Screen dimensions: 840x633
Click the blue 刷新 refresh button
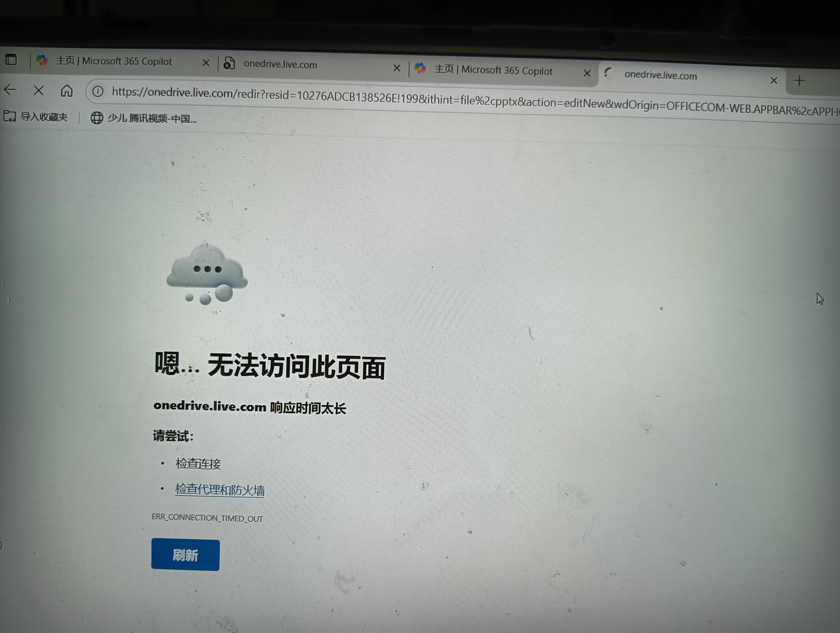point(185,555)
